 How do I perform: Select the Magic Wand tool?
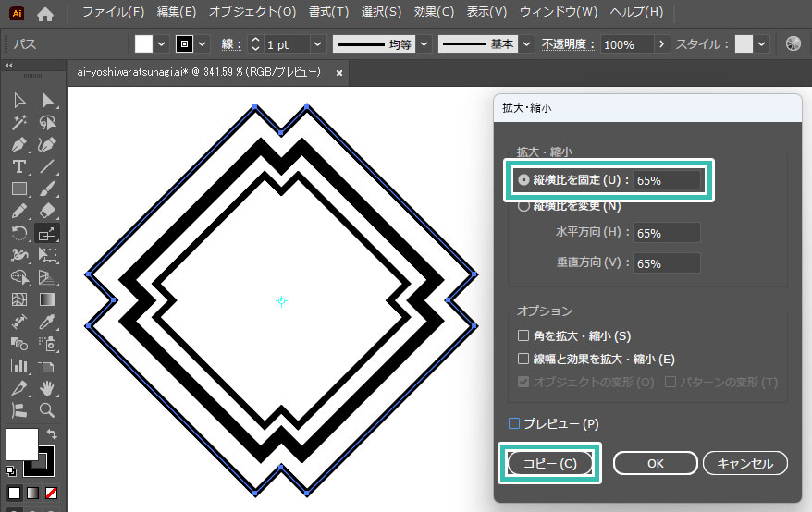[x=18, y=122]
